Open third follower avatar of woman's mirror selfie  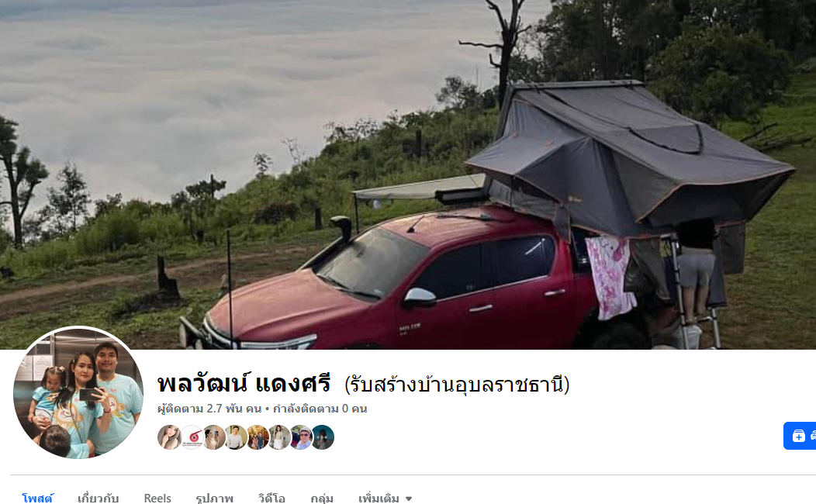tap(213, 437)
